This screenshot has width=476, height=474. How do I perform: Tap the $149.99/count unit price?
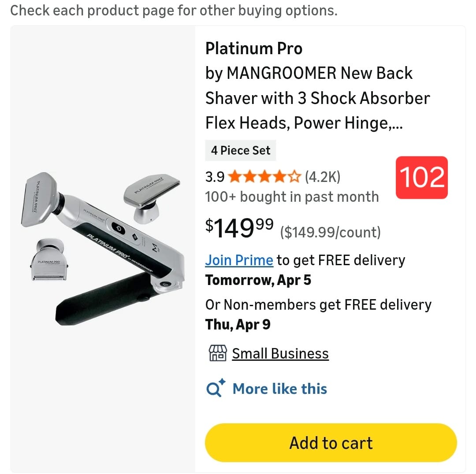(330, 232)
